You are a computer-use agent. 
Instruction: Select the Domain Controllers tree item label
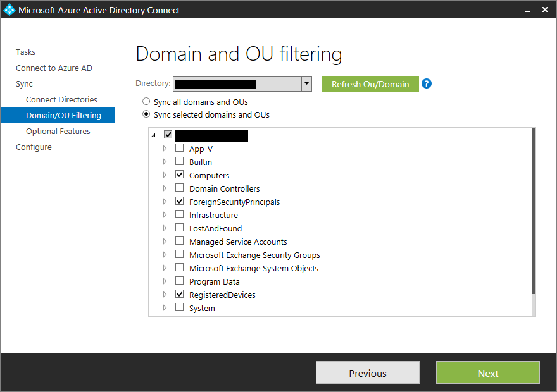tap(224, 188)
